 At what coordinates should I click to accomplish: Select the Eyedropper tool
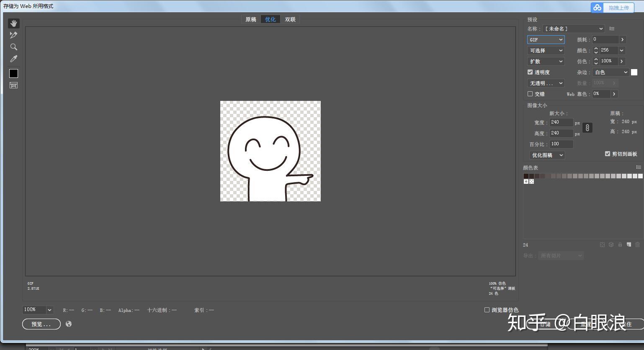click(14, 59)
